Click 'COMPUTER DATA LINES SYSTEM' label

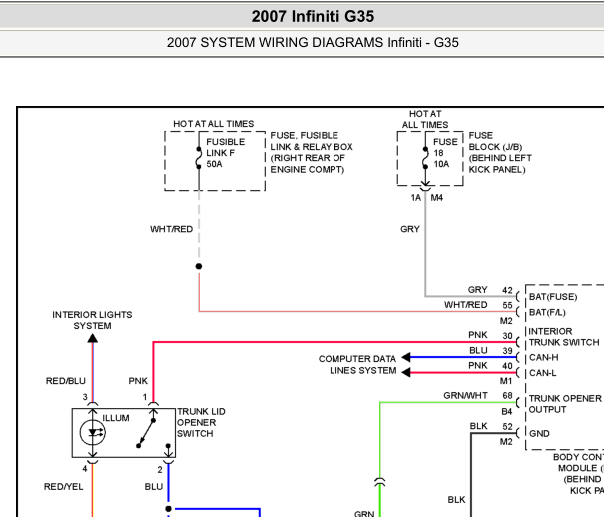(x=357, y=365)
